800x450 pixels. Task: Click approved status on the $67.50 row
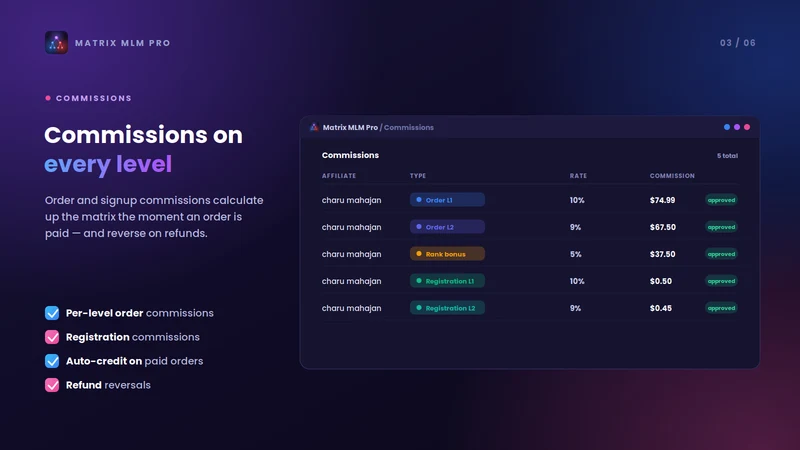[721, 227]
